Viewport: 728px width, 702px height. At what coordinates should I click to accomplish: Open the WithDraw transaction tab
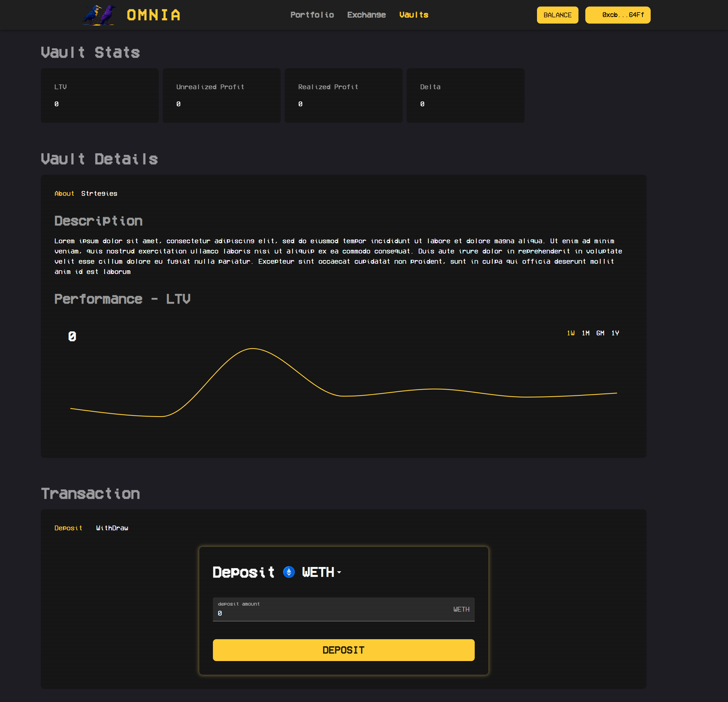(112, 528)
